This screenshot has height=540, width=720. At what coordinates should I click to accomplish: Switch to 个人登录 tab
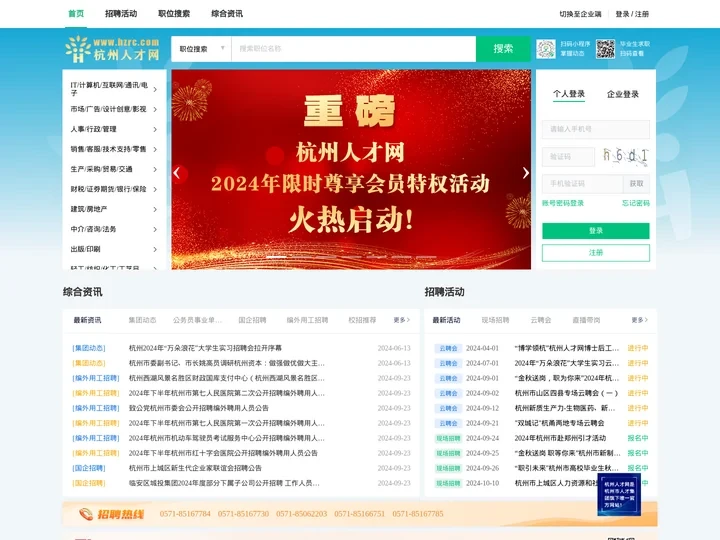[569, 94]
